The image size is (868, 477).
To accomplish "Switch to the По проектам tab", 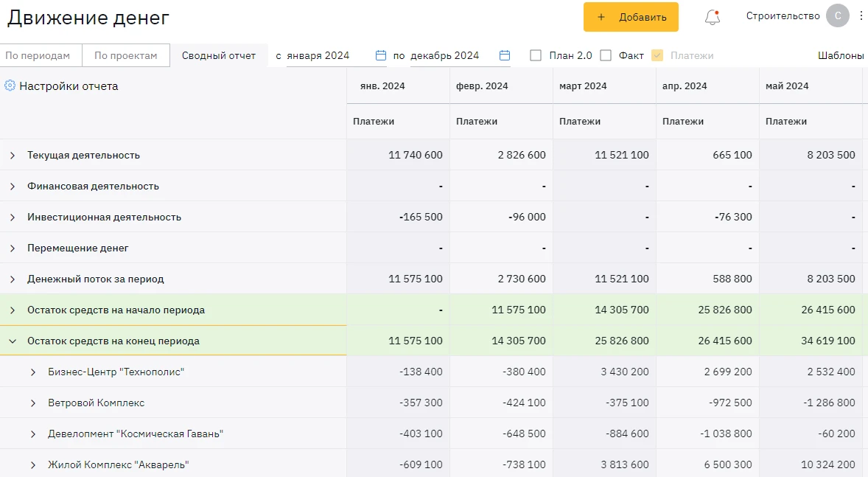I will pyautogui.click(x=126, y=55).
